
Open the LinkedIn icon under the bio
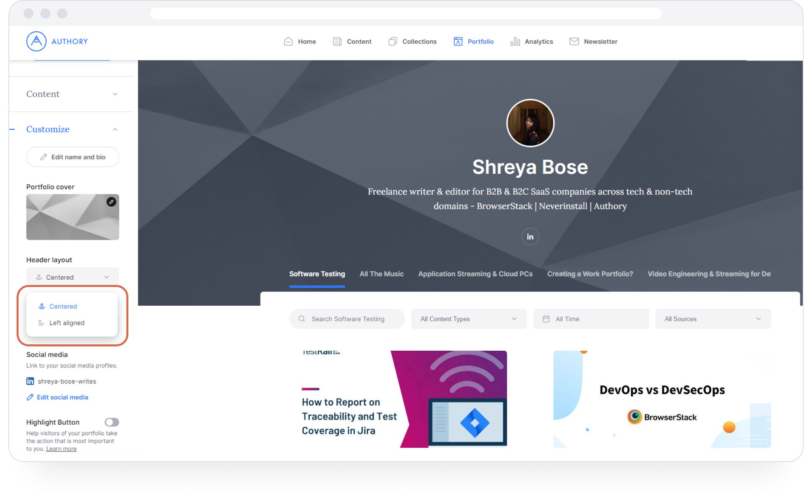pos(530,237)
